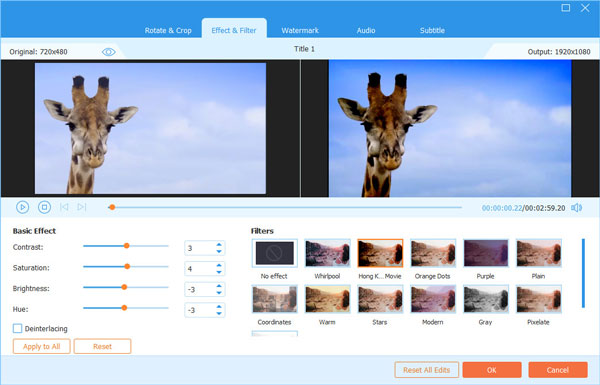Decrease the Brightness value with down arrow
600x385 pixels.
point(219,293)
